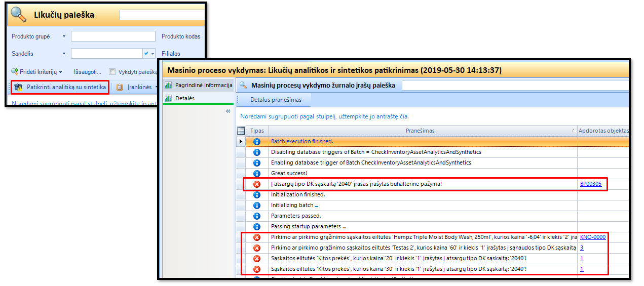
Task: Click the Produkto grupė input field
Action: pyautogui.click(x=113, y=36)
